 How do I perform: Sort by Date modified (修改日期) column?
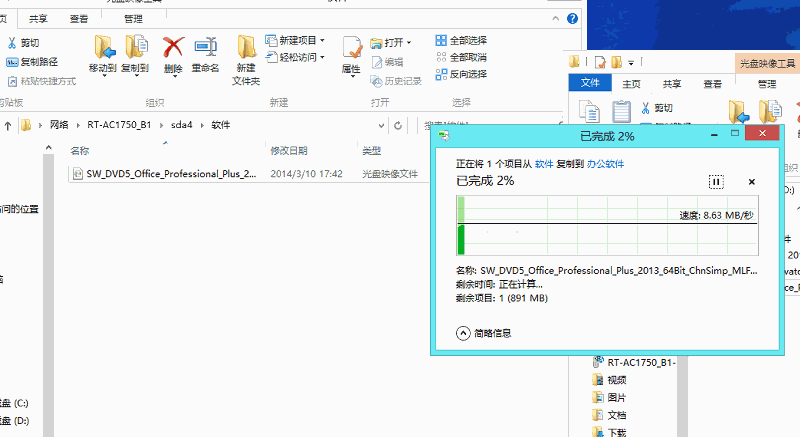(289, 151)
